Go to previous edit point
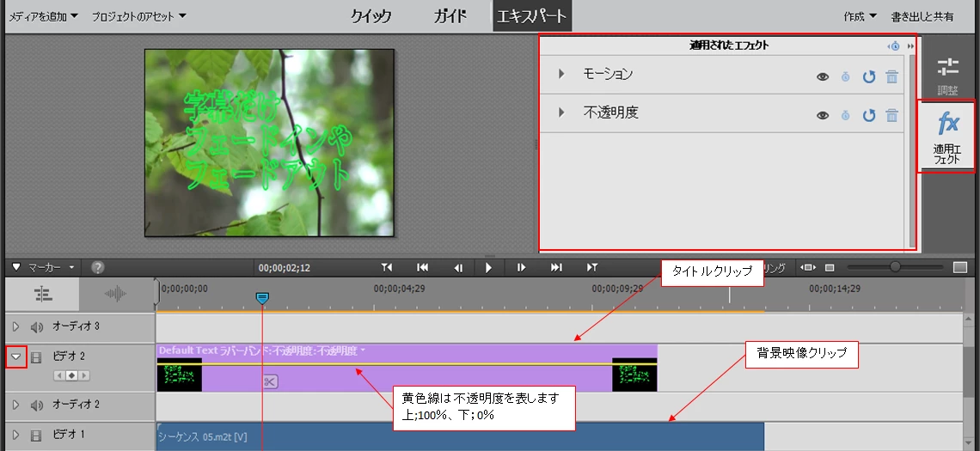Image resolution: width=980 pixels, height=451 pixels. click(387, 267)
